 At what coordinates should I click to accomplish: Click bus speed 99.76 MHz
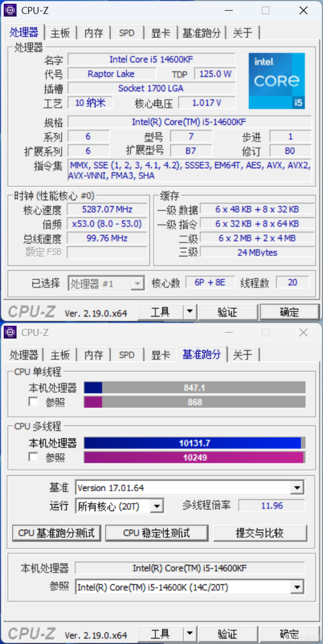tap(107, 238)
